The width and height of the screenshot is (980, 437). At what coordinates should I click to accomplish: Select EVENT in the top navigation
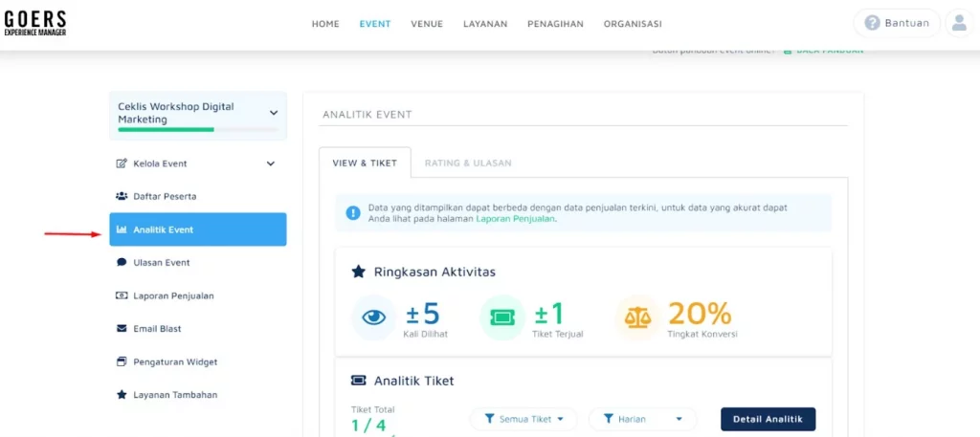375,24
